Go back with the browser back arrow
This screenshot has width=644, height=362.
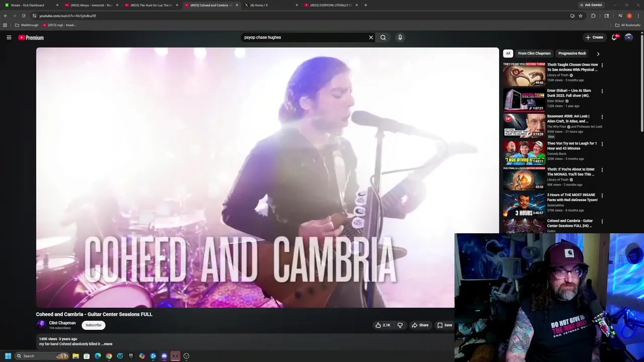(x=6, y=16)
